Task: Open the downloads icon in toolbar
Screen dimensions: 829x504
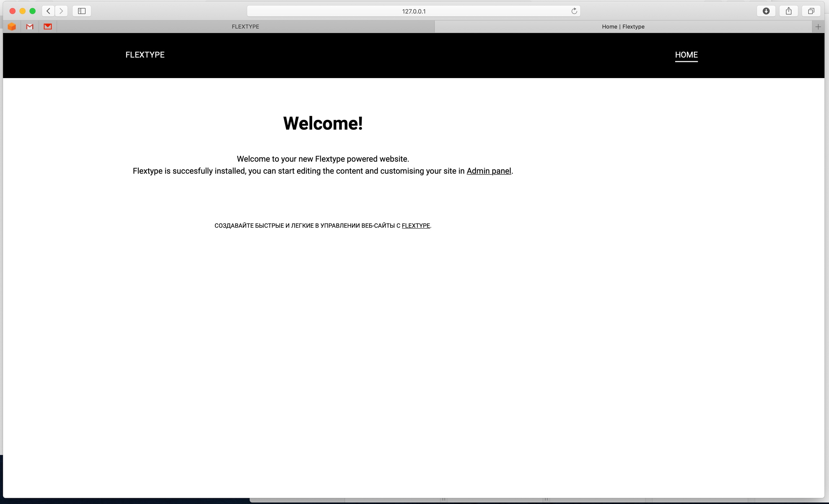Action: [x=766, y=11]
